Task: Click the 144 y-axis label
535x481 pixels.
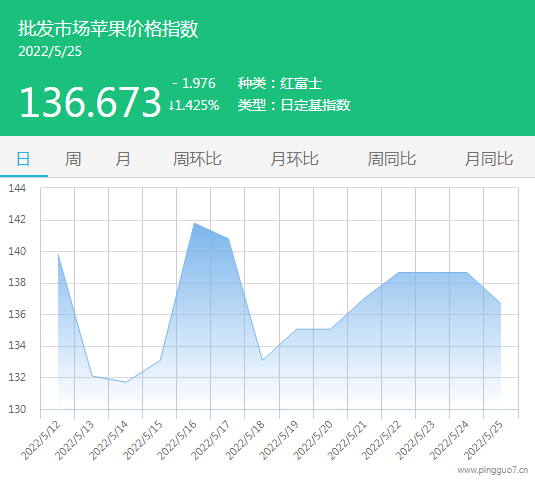Action: 17,188
